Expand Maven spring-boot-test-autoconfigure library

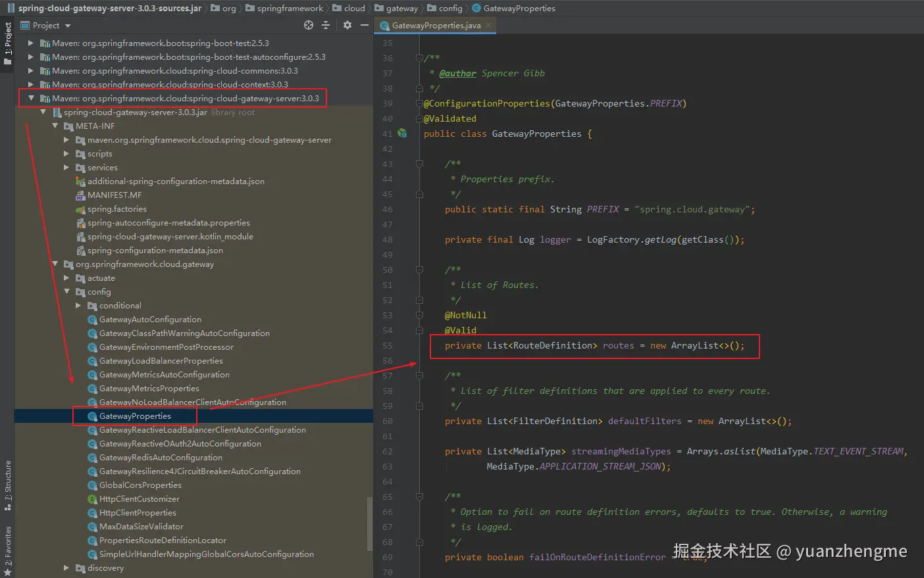click(30, 57)
